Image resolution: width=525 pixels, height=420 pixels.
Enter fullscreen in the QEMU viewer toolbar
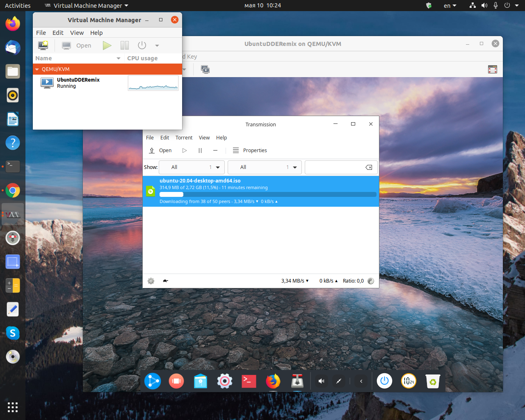pyautogui.click(x=492, y=69)
